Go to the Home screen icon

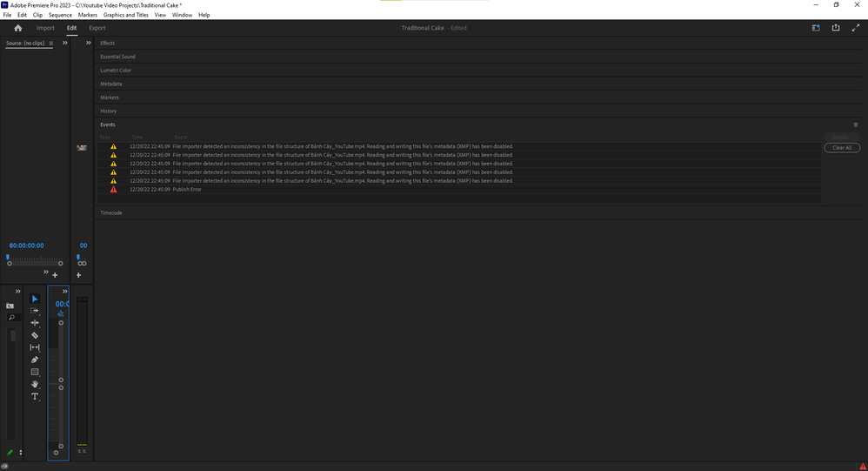[17, 28]
